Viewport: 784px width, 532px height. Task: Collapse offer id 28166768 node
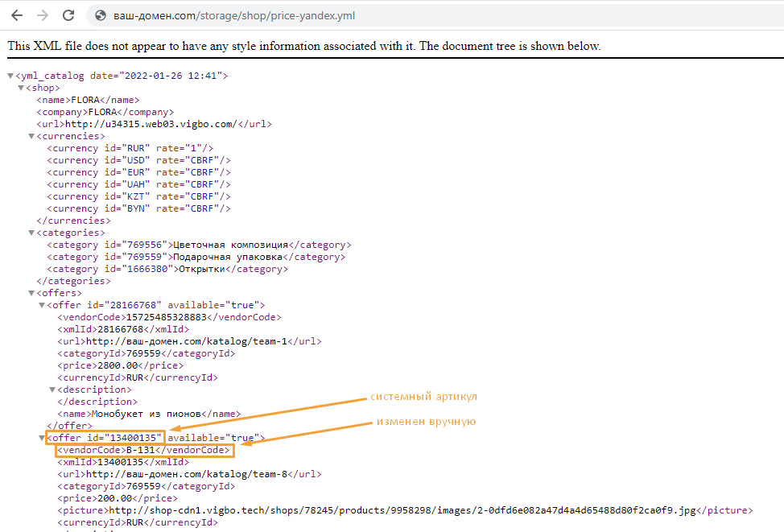point(42,305)
